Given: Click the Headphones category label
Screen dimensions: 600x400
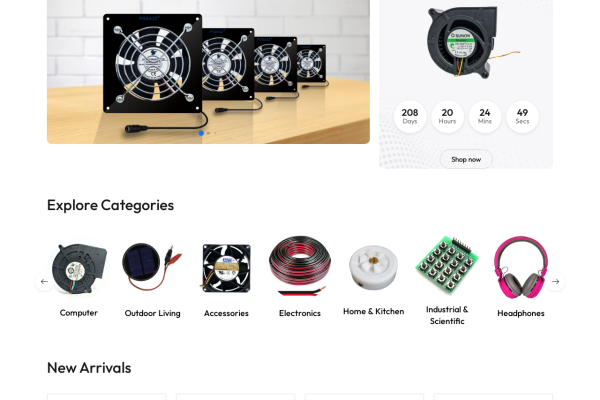Looking at the screenshot, I should pyautogui.click(x=520, y=313).
